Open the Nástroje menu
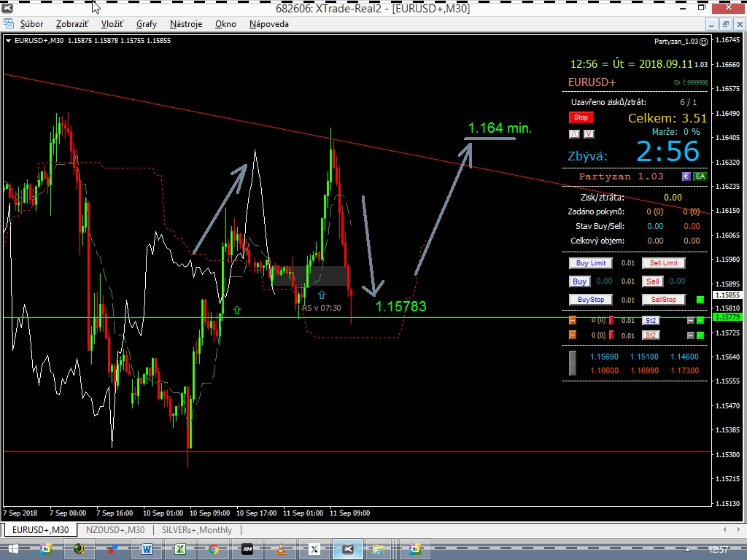Image resolution: width=747 pixels, height=560 pixels. (x=186, y=24)
